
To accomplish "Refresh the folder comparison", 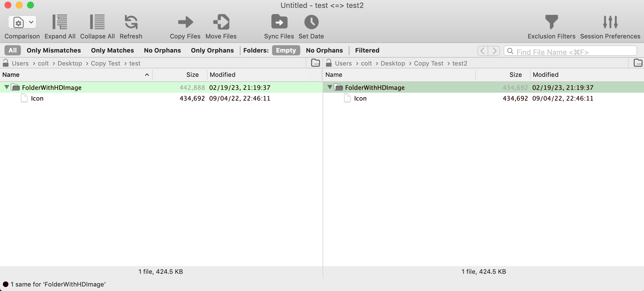I will 131,22.
